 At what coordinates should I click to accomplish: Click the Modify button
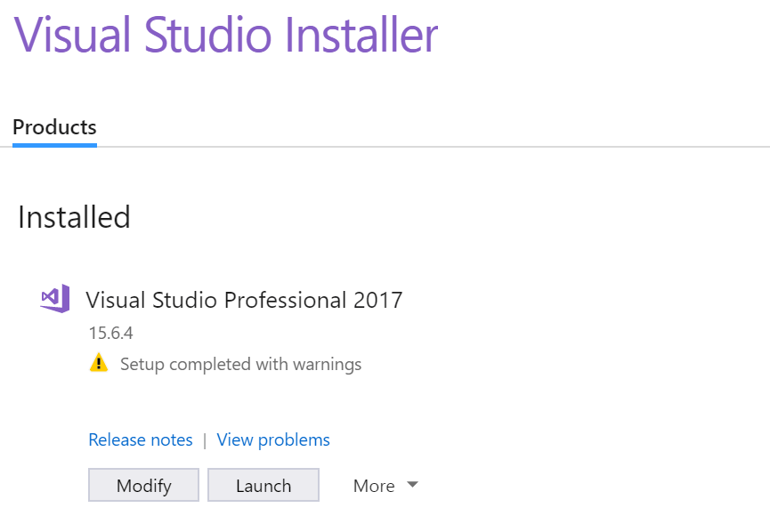point(144,485)
